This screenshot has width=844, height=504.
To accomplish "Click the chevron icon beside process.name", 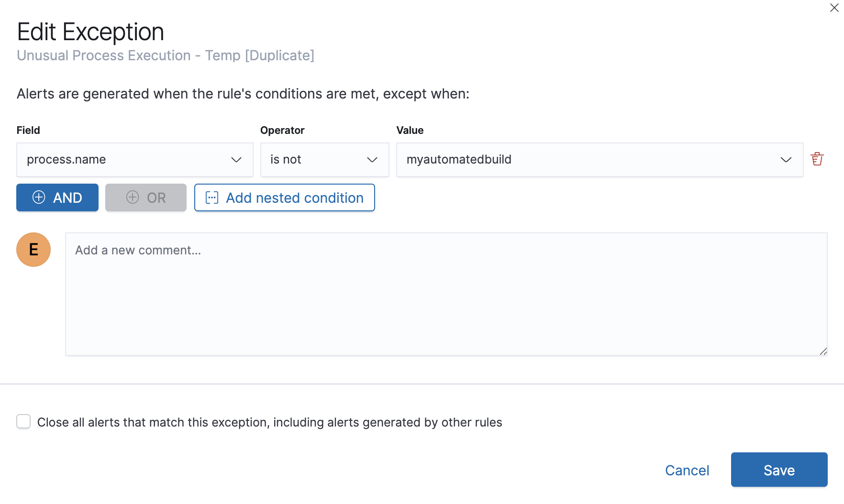I will click(236, 160).
